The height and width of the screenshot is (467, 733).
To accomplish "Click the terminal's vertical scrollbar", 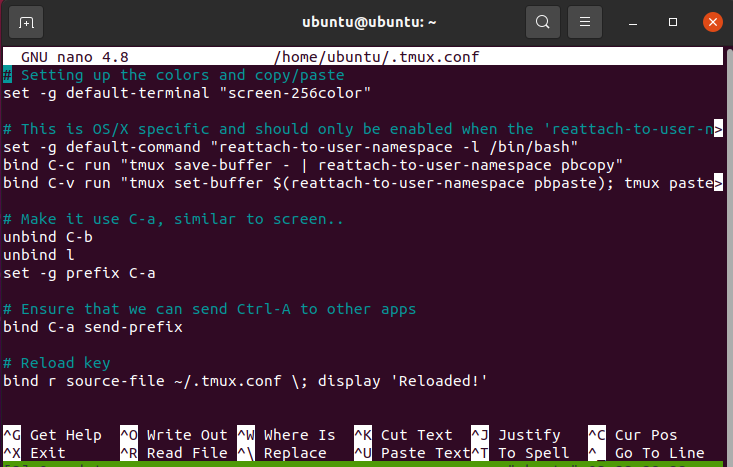I will pos(729,256).
